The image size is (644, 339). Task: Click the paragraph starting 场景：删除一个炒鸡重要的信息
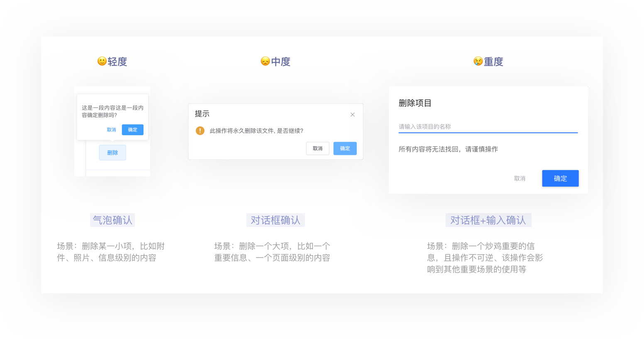pos(485,258)
